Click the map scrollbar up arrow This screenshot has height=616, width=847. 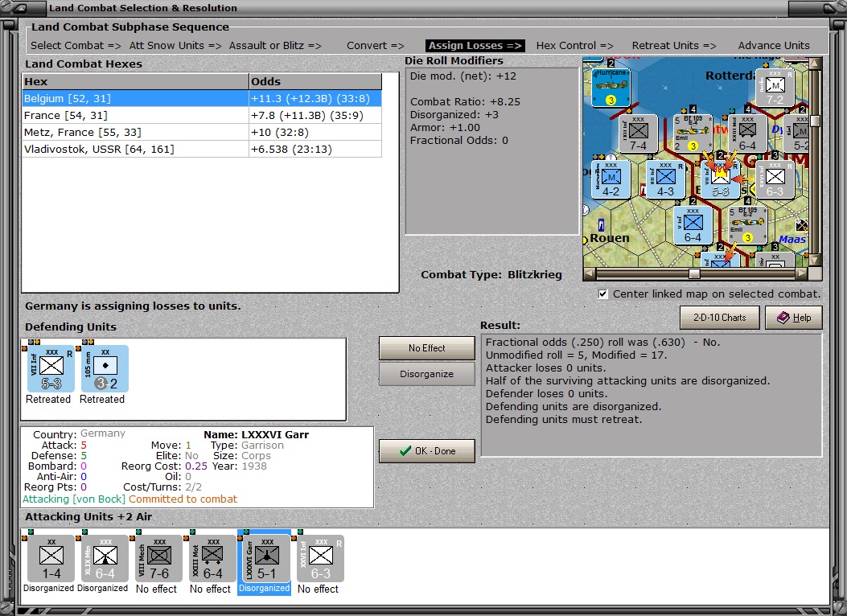pyautogui.click(x=815, y=64)
